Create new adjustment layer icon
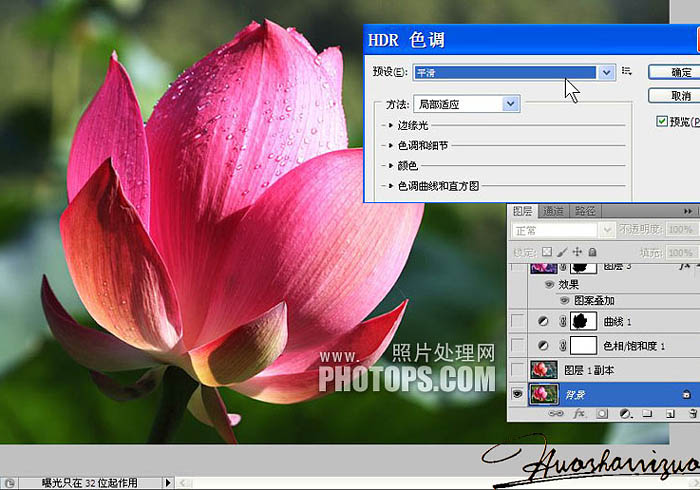This screenshot has height=490, width=700. click(625, 412)
